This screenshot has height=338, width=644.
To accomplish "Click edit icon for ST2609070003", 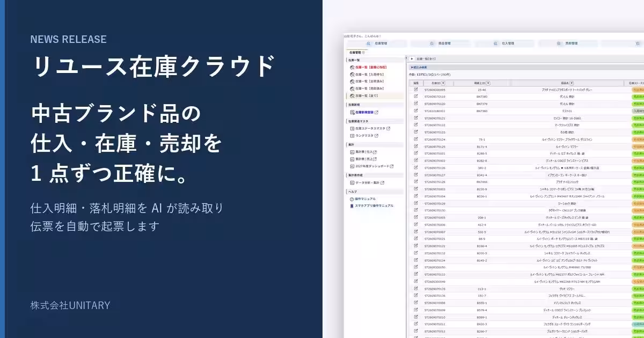I will pyautogui.click(x=415, y=189).
